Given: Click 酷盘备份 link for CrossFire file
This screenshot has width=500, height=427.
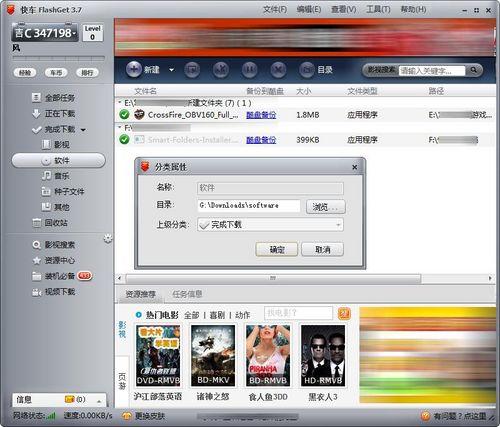Looking at the screenshot, I should pyautogui.click(x=261, y=115).
